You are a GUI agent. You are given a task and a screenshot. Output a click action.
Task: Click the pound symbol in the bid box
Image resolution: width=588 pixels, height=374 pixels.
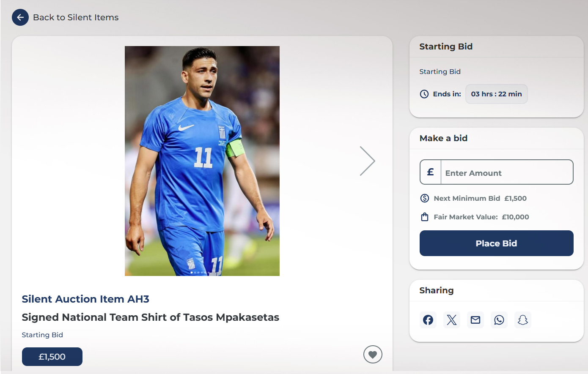[431, 172]
